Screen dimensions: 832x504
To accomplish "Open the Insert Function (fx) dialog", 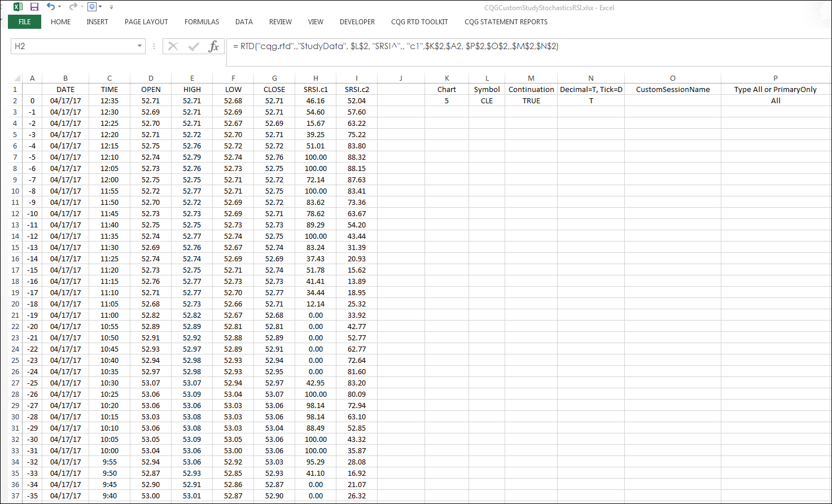I will pos(214,47).
